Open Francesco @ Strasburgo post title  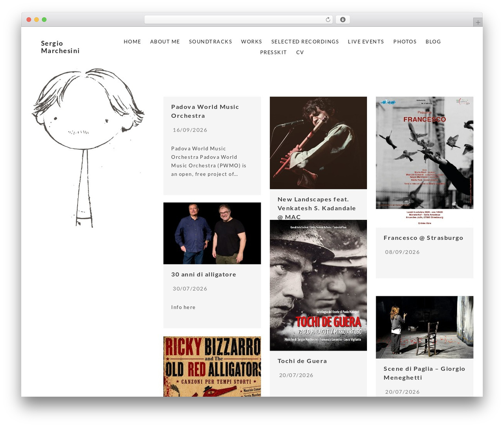coord(423,238)
